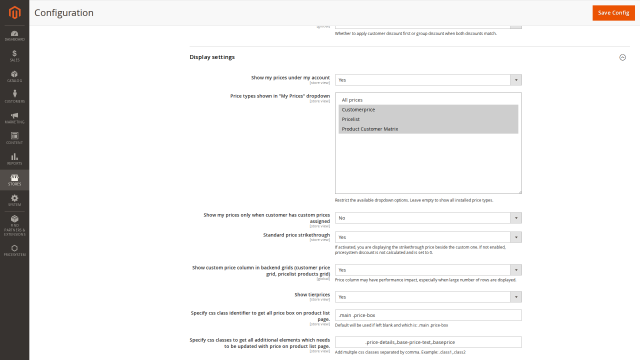Select 'Customerprice' in the price types list
The image size is (640, 360).
point(428,110)
